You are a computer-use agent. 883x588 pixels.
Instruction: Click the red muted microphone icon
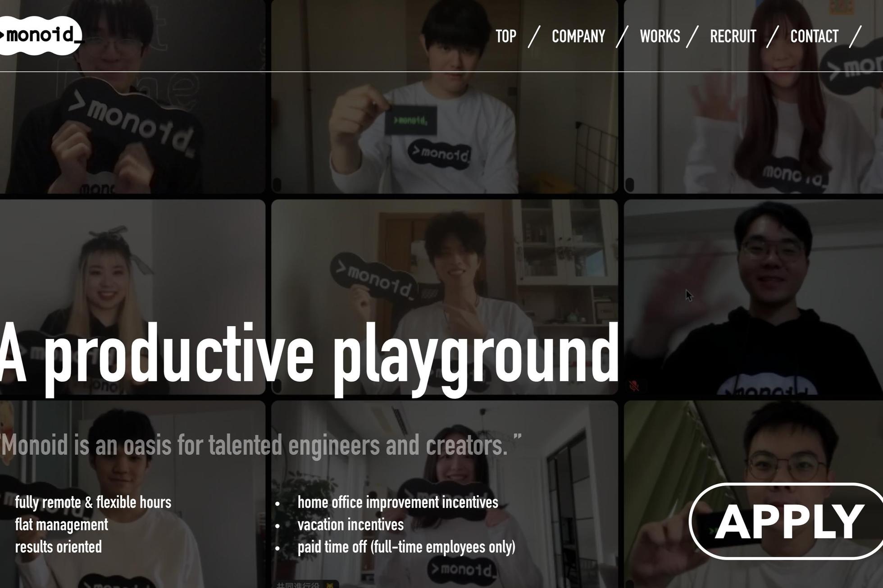coord(634,386)
